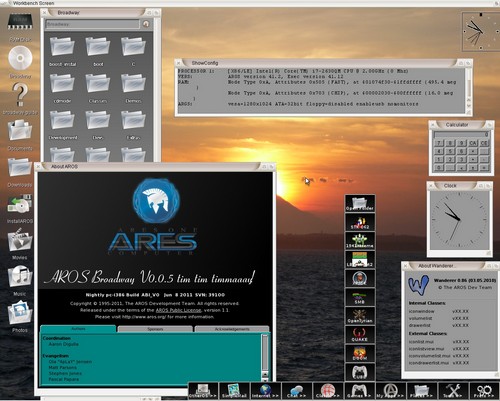500x401 pixels.
Task: Switch to the Sponsors tab
Action: click(x=155, y=329)
